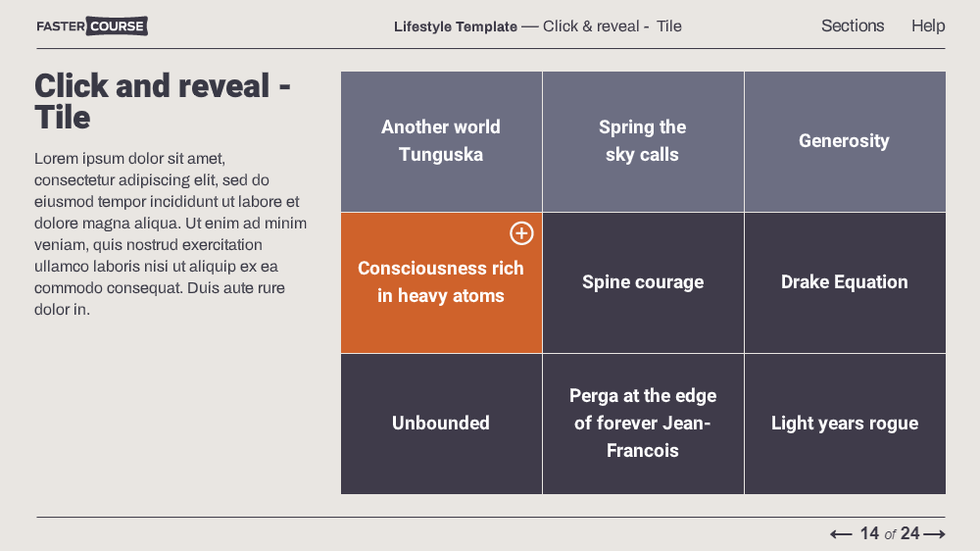Image resolution: width=980 pixels, height=551 pixels.
Task: Click the total page count 24
Action: coord(910,533)
